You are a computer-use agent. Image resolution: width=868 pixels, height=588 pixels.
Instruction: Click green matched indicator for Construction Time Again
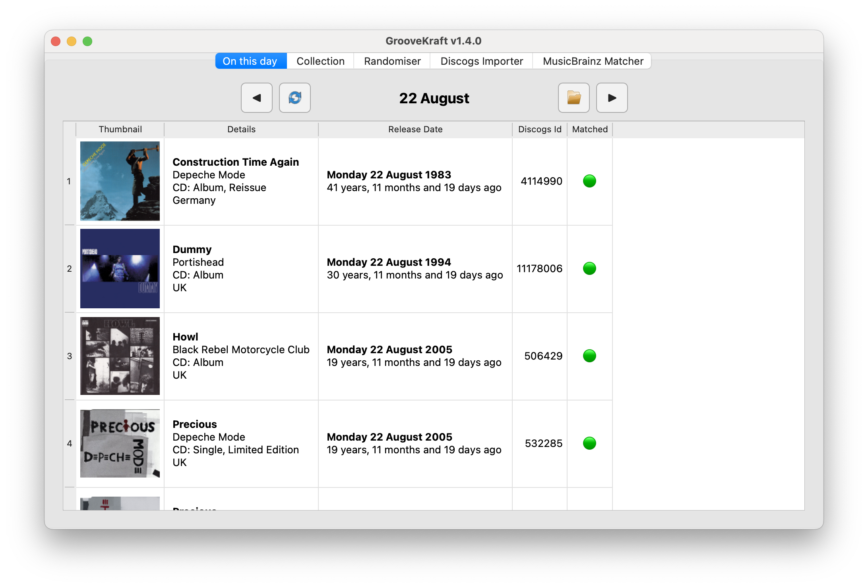coord(589,181)
